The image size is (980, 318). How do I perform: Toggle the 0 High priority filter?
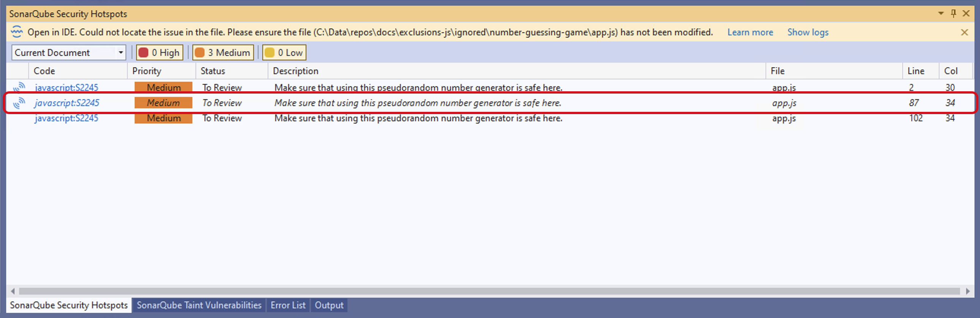(x=160, y=52)
